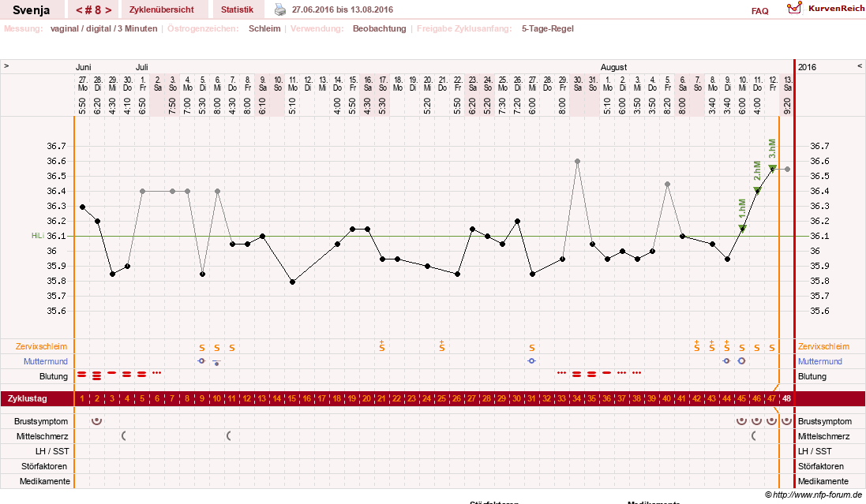Click the Zervixschleim row label on the right
The height and width of the screenshot is (504, 866).
click(x=823, y=347)
